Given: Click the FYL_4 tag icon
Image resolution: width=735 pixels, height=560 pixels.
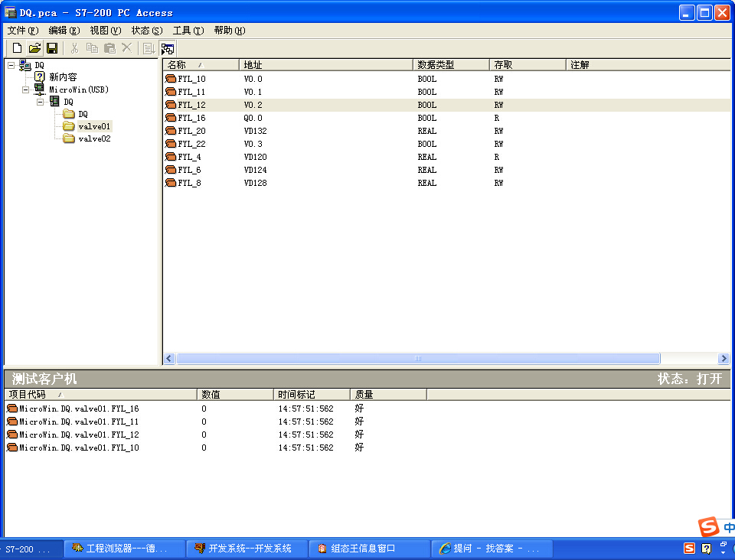Looking at the screenshot, I should point(171,157).
